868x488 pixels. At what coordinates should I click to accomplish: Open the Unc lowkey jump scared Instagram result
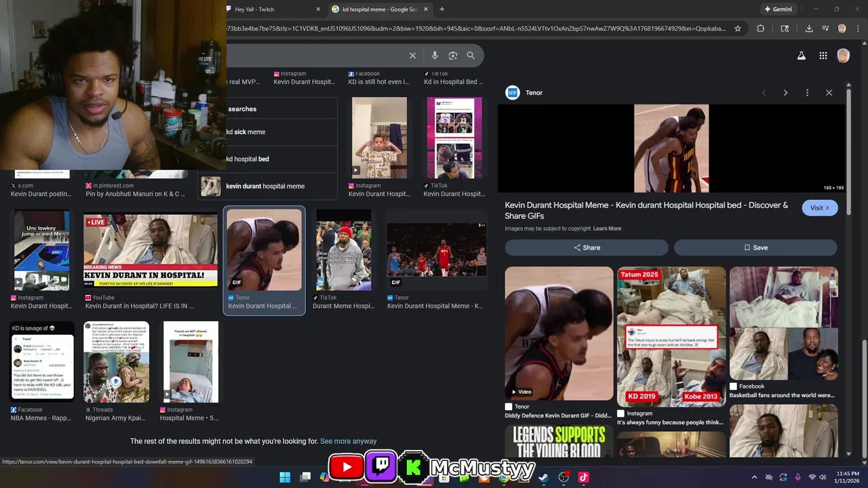[x=42, y=250]
